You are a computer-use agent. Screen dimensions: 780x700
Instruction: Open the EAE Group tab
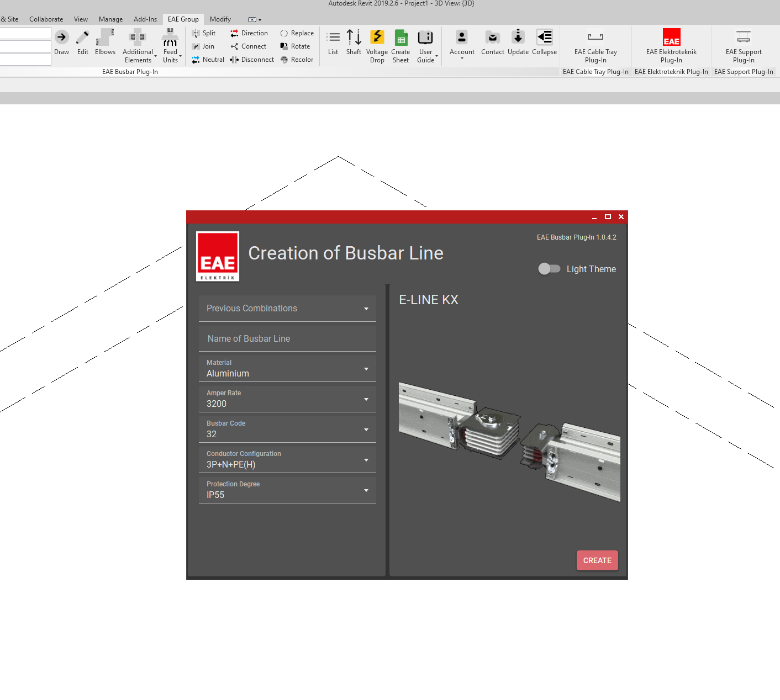183,19
